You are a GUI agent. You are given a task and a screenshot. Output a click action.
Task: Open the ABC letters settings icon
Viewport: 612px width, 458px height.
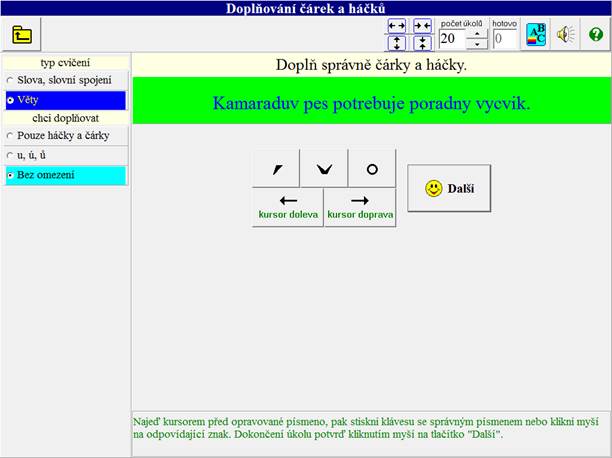tap(536, 35)
